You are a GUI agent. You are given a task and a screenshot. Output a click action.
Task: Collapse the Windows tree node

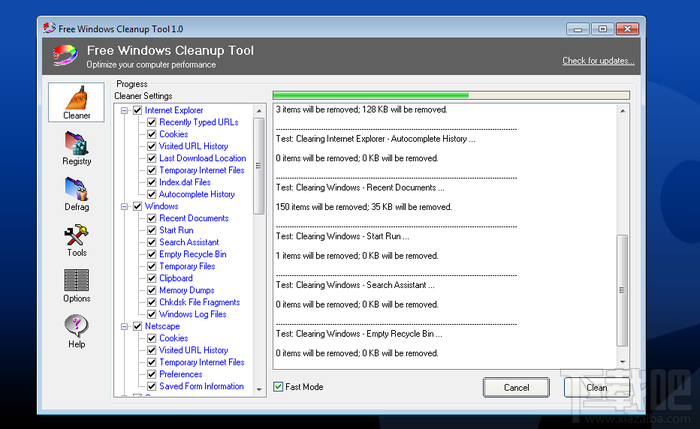125,206
